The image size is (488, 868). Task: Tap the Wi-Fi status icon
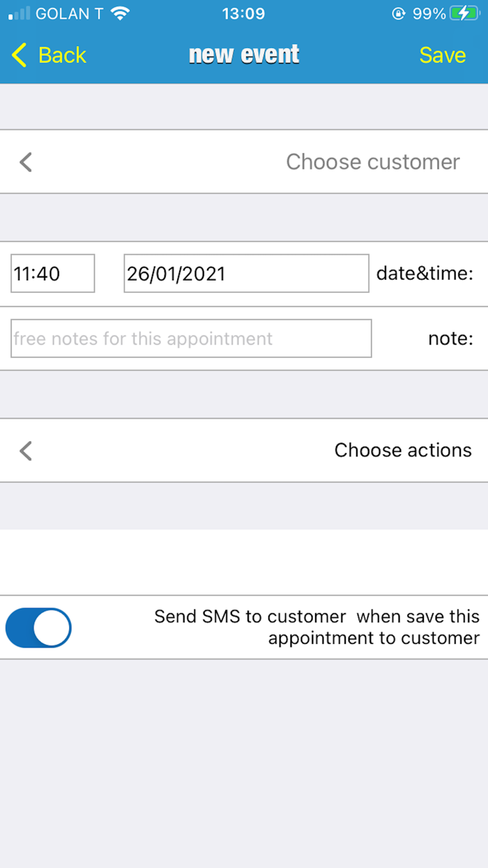tap(120, 13)
